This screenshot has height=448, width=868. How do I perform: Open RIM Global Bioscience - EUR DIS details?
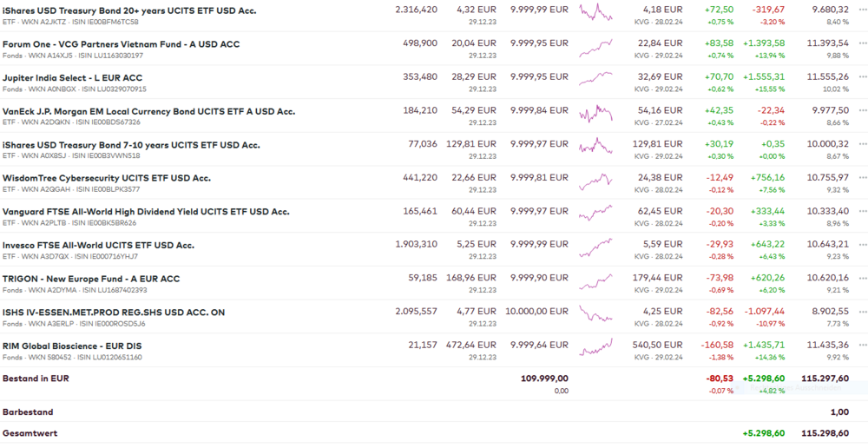(x=71, y=346)
